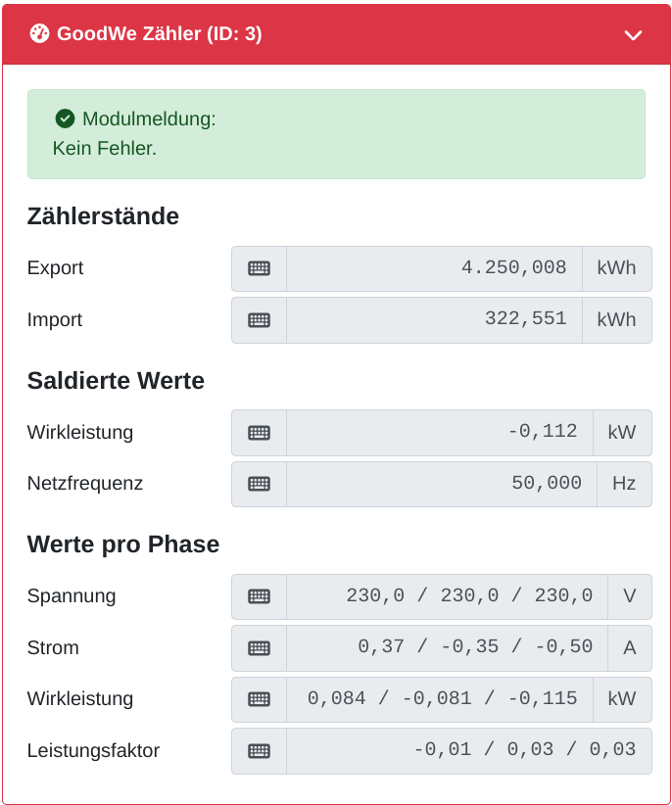Image resolution: width=672 pixels, height=805 pixels.
Task: Collapse the GoodWe Zähler panel
Action: [x=633, y=33]
